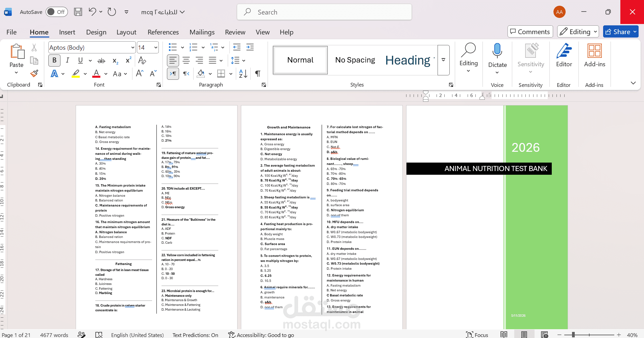Click the Sort A to Z icon
The height and width of the screenshot is (338, 644).
click(x=243, y=73)
